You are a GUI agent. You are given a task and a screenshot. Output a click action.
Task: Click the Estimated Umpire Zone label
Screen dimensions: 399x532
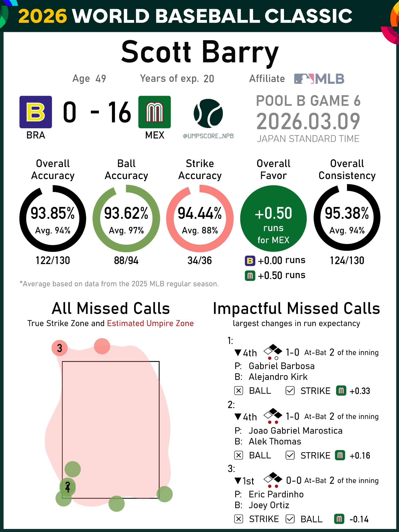150,323
